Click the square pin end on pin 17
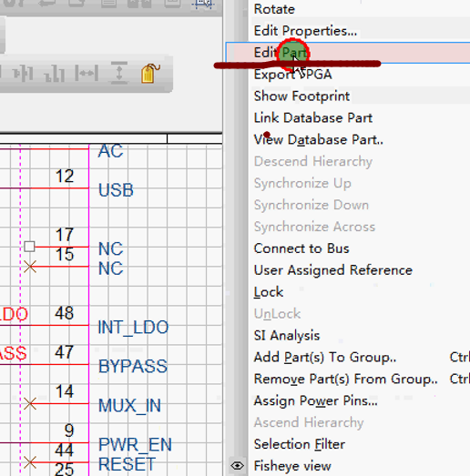 click(29, 247)
